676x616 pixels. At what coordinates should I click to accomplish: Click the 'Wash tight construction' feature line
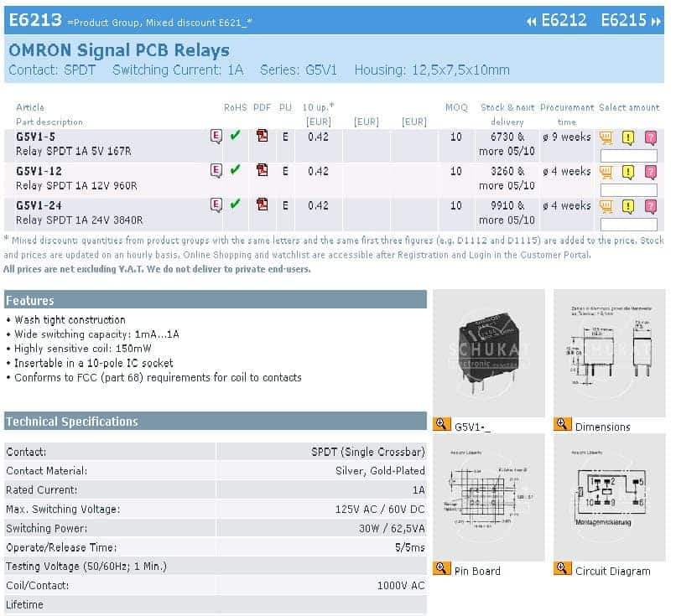click(70, 320)
